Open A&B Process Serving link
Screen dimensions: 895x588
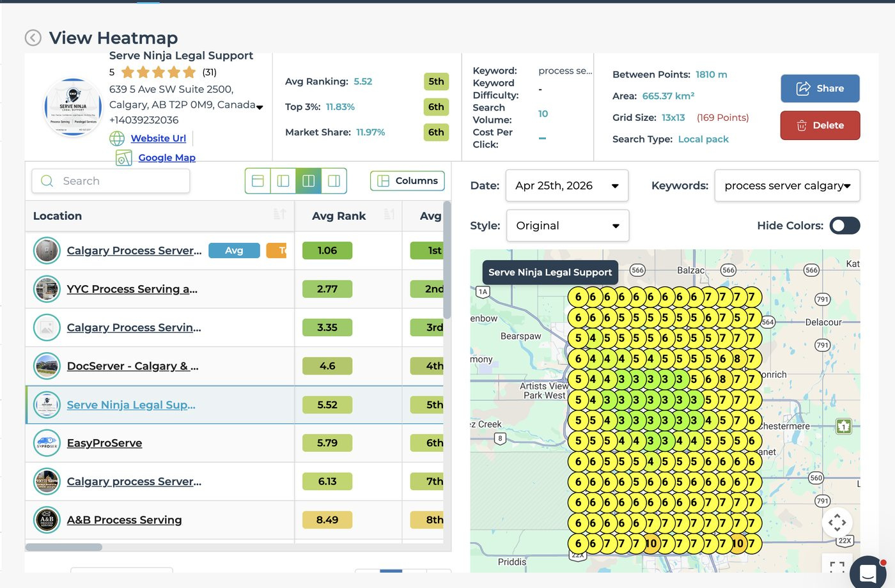click(x=125, y=520)
